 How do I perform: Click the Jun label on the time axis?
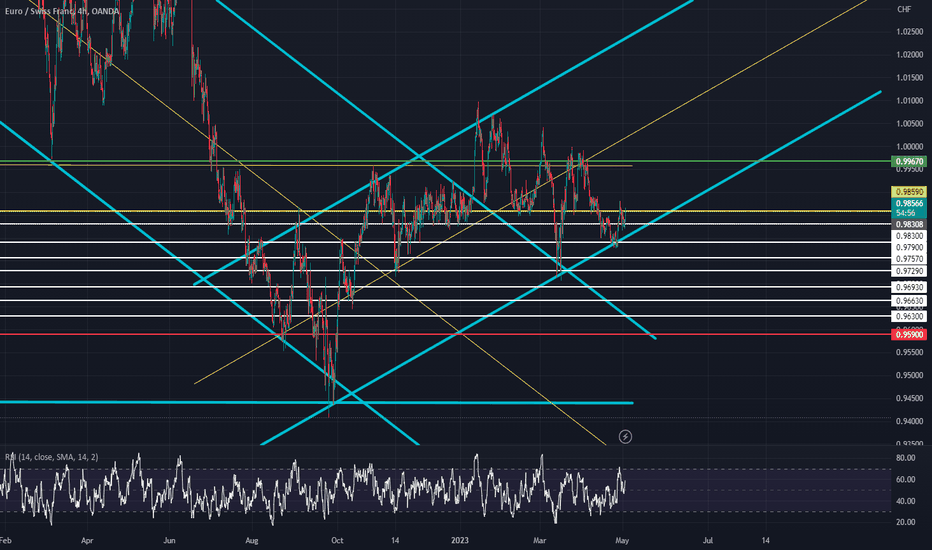click(x=169, y=540)
